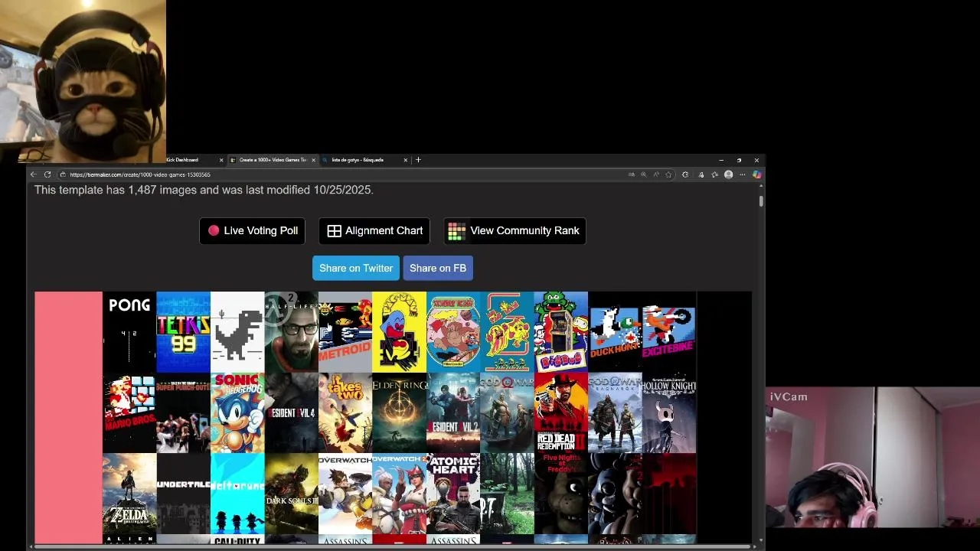Click Share on Twitter button

pos(356,268)
